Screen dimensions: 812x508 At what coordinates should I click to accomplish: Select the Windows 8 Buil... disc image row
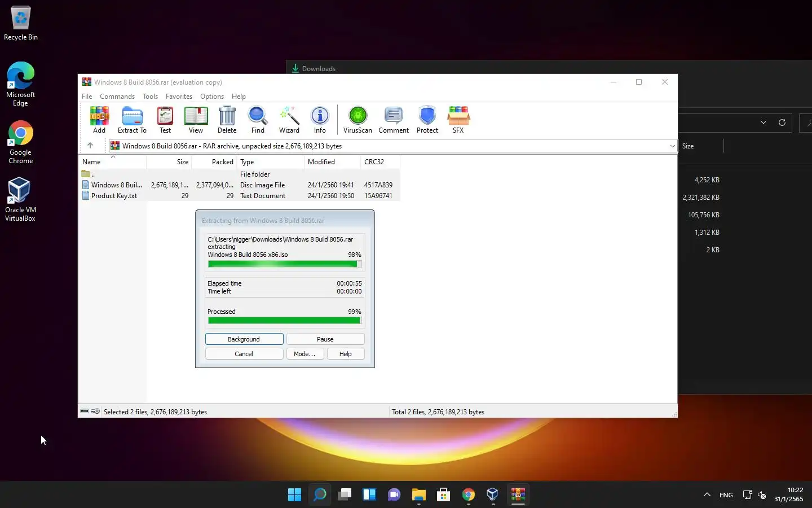(239, 185)
